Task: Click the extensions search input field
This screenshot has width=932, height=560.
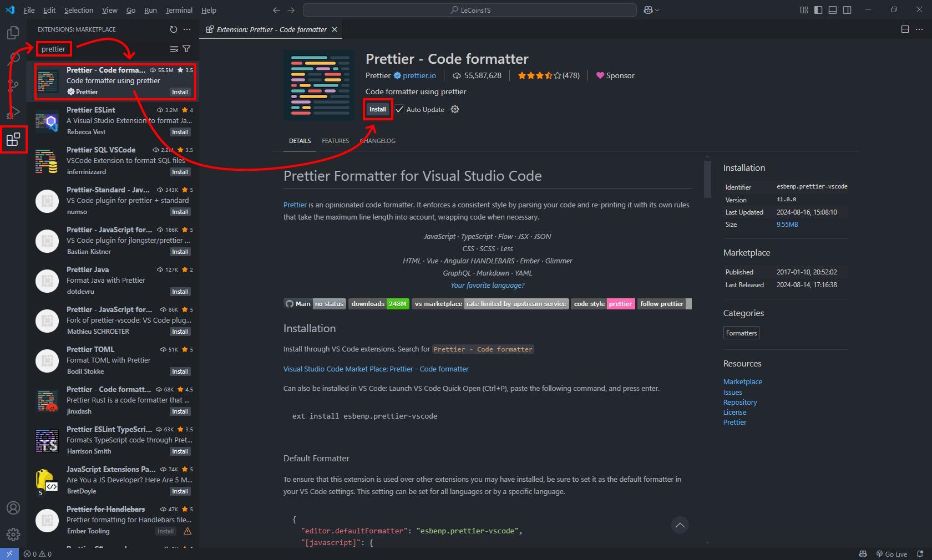Action: 103,49
